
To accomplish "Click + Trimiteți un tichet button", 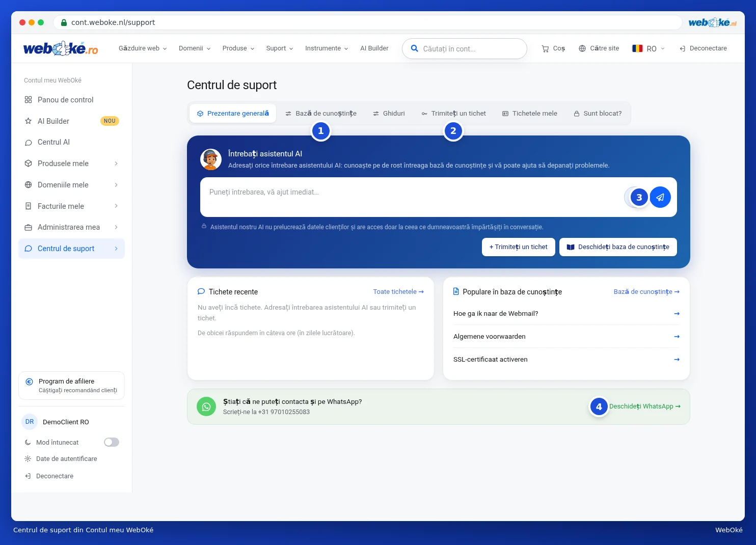I will point(519,247).
